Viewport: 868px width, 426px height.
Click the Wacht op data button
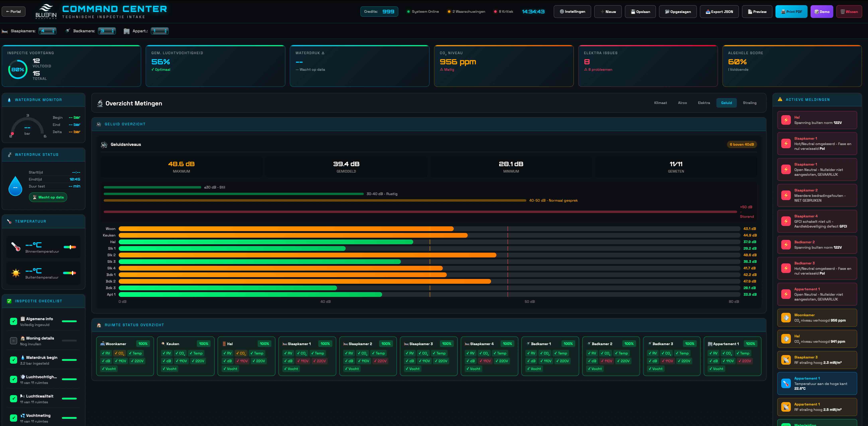tap(48, 197)
